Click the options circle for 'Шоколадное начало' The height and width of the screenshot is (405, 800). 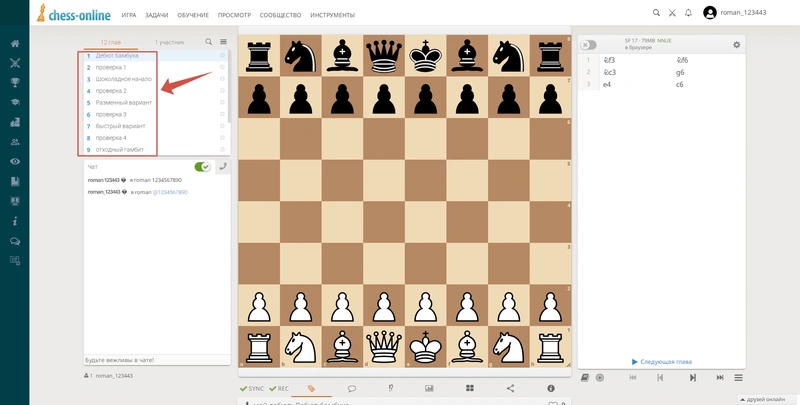tap(222, 79)
